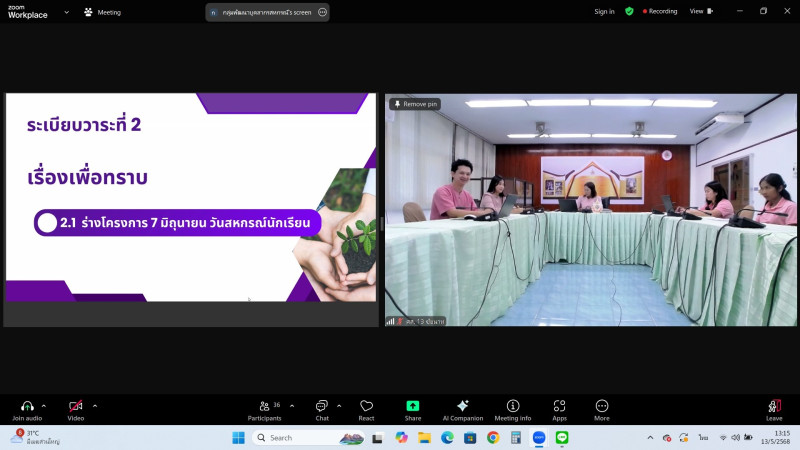Image resolution: width=800 pixels, height=450 pixels.
Task: Click the green Share screen button
Action: [412, 409]
